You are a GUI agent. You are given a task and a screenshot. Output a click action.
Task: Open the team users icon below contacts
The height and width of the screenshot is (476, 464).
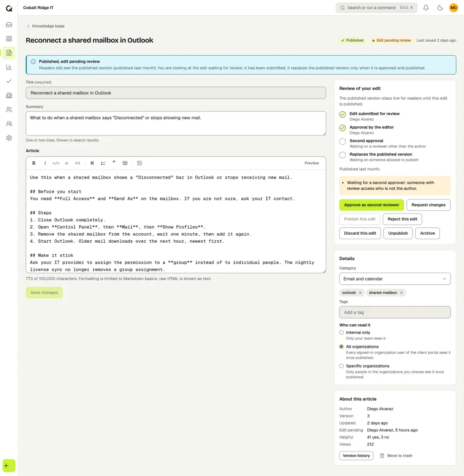point(9,123)
